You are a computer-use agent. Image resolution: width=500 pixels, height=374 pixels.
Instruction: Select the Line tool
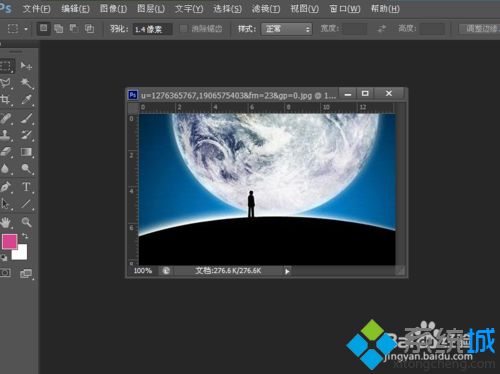click(26, 204)
